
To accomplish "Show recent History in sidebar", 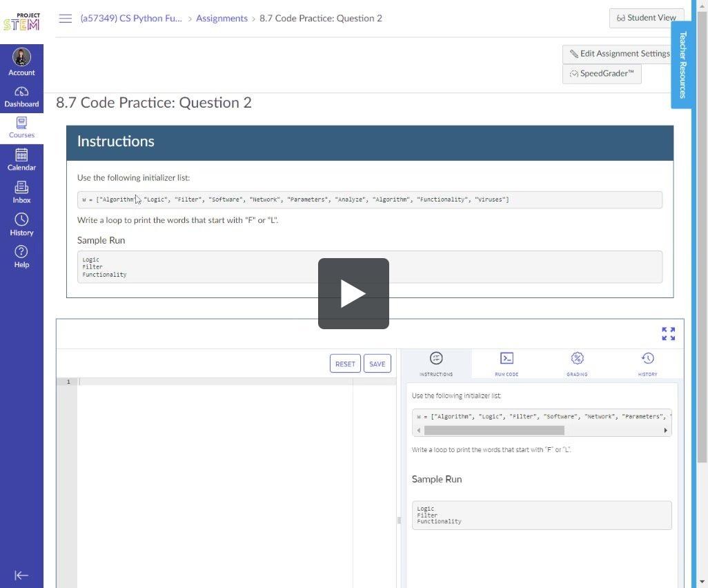I will coord(21,224).
